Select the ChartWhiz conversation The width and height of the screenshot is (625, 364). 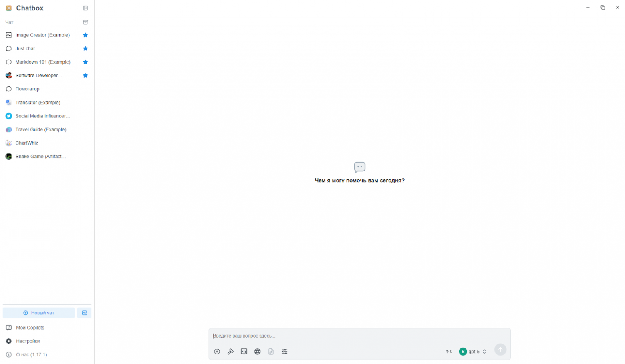click(26, 143)
